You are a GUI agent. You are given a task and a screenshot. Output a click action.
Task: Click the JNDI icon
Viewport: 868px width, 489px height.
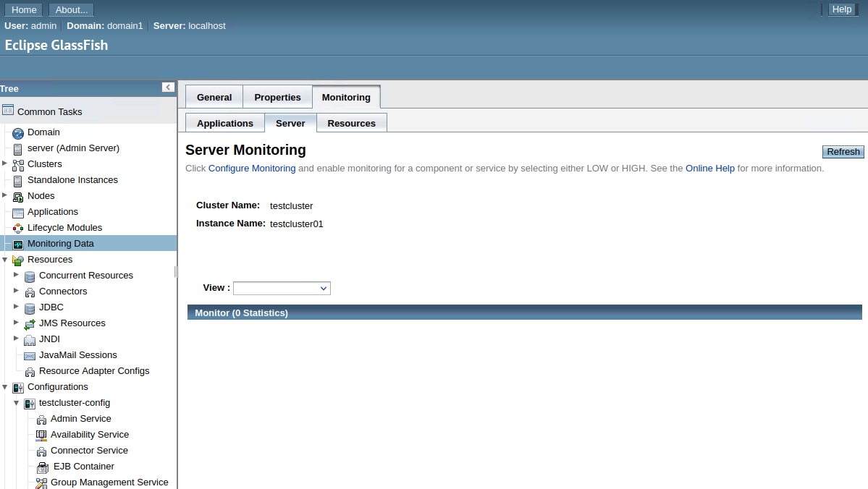point(30,340)
